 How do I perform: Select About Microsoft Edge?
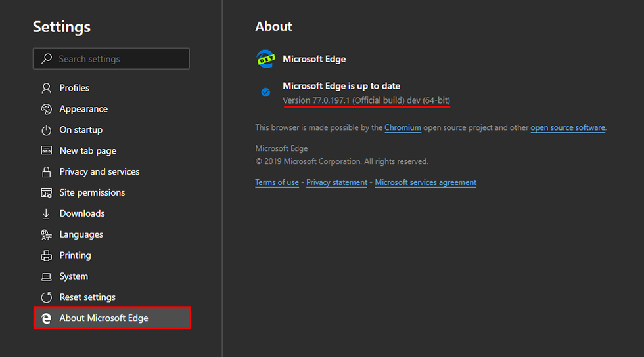pyautogui.click(x=112, y=318)
